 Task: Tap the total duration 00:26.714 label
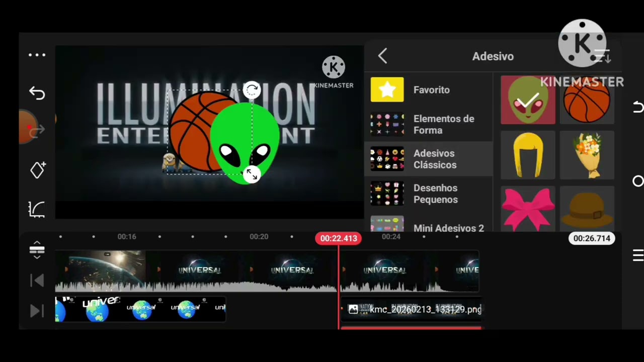[x=592, y=238]
